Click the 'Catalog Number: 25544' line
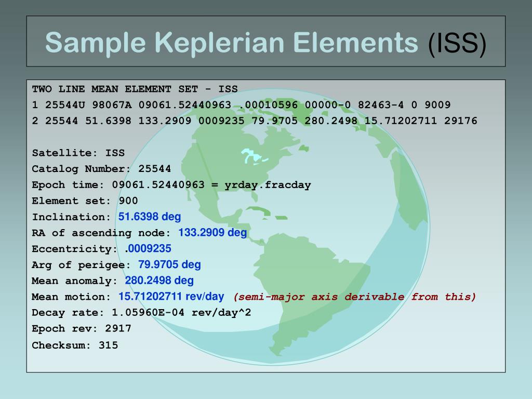532x399 pixels. pos(101,169)
